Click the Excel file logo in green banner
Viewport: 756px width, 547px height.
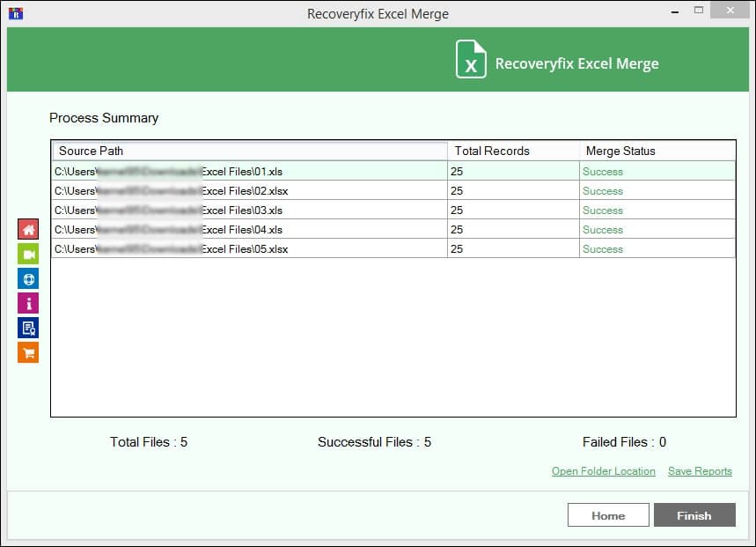point(471,59)
